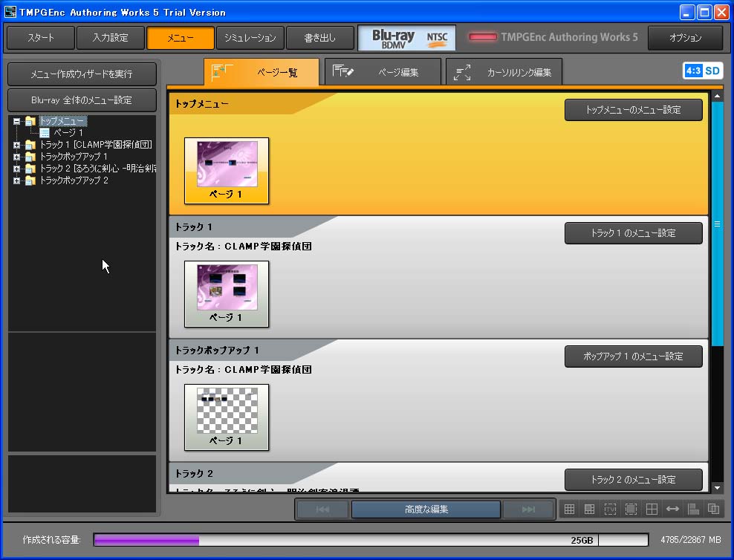The image size is (734, 560).
Task: Open the カーソルリンク編集 tab
Action: [x=504, y=73]
